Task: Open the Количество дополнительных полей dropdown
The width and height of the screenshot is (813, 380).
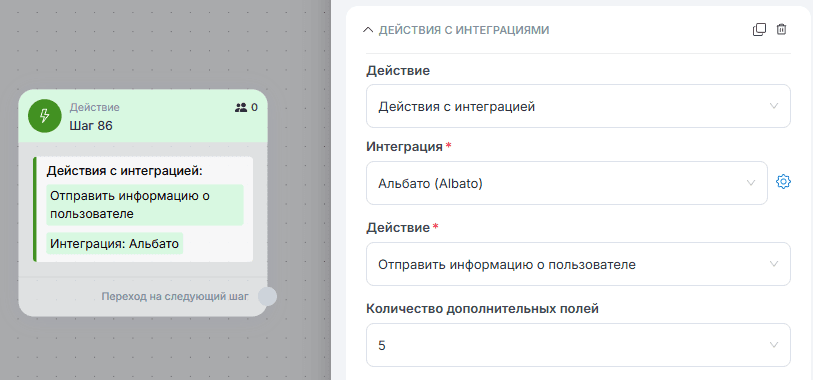Action: [x=578, y=345]
